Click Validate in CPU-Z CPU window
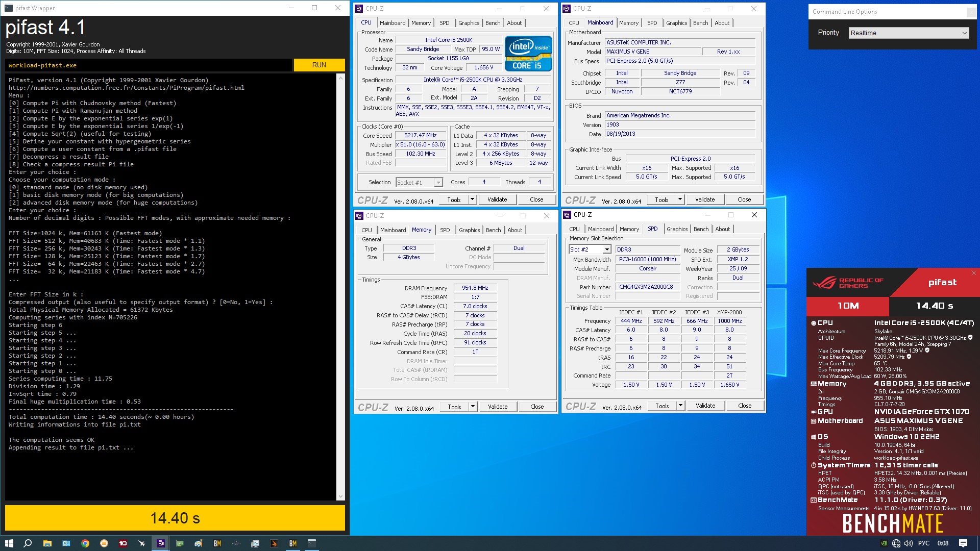Screen dimensions: 980x551 [497, 199]
